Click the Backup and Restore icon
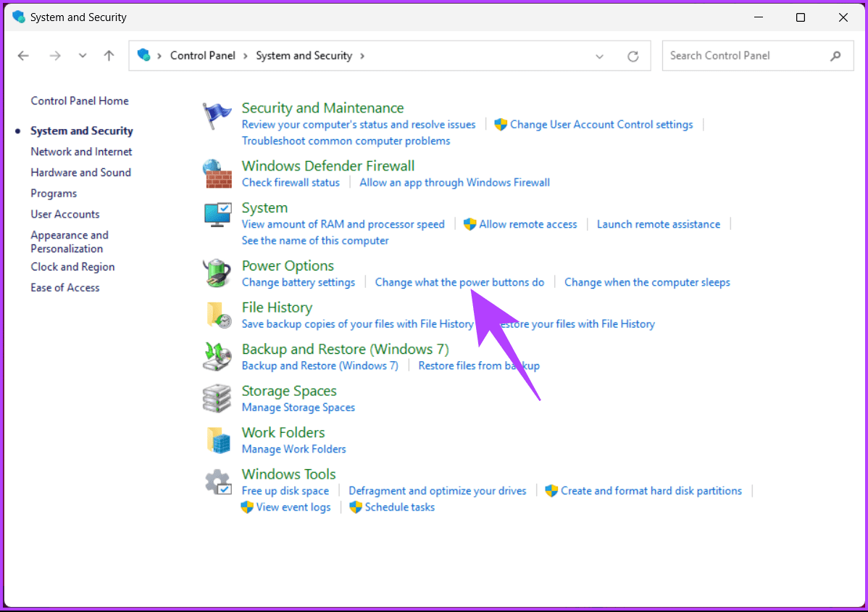The width and height of the screenshot is (868, 612). tap(217, 357)
